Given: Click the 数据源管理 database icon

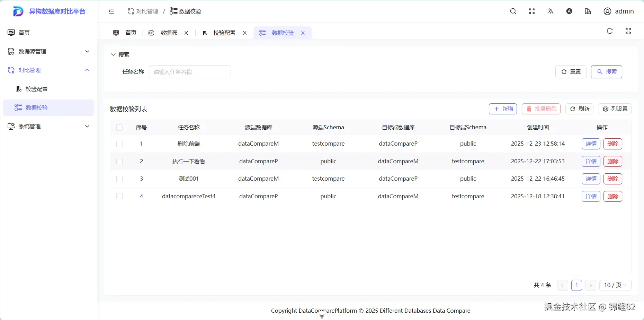Looking at the screenshot, I should click(11, 51).
